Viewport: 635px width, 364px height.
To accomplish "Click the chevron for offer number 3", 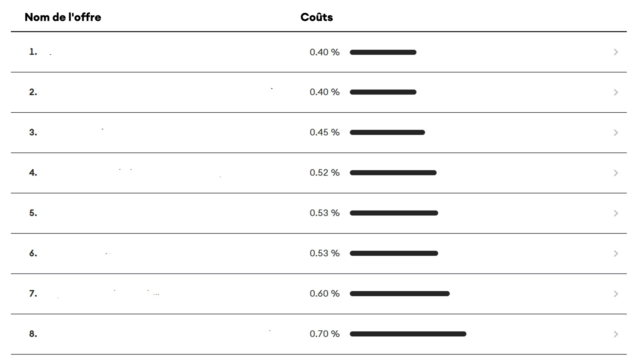I will coord(616,133).
